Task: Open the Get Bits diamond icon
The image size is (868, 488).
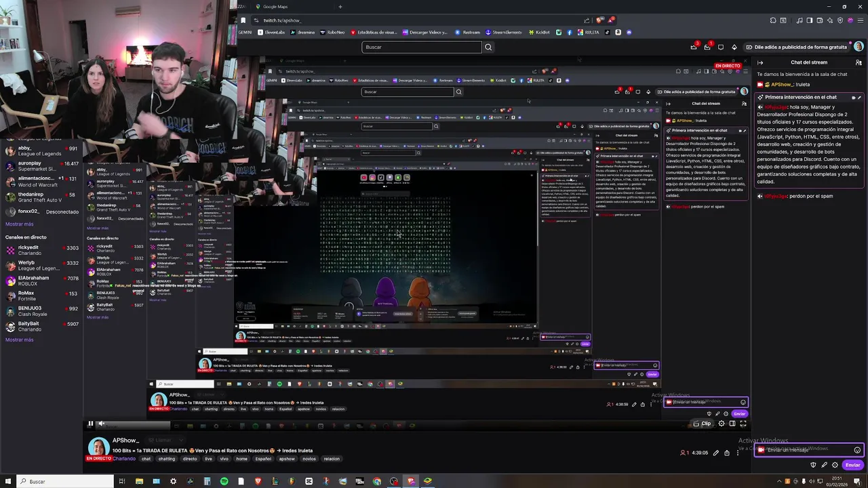Action: pos(734,47)
